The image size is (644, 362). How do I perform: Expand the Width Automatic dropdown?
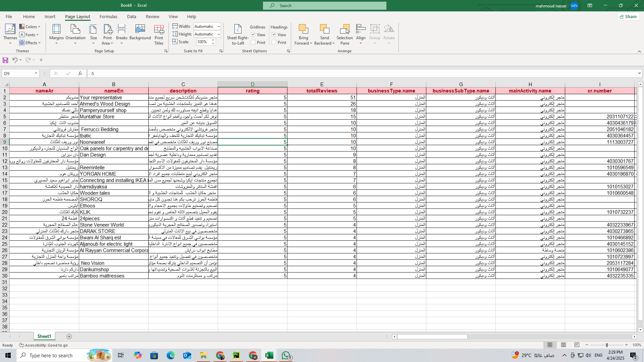tap(219, 26)
